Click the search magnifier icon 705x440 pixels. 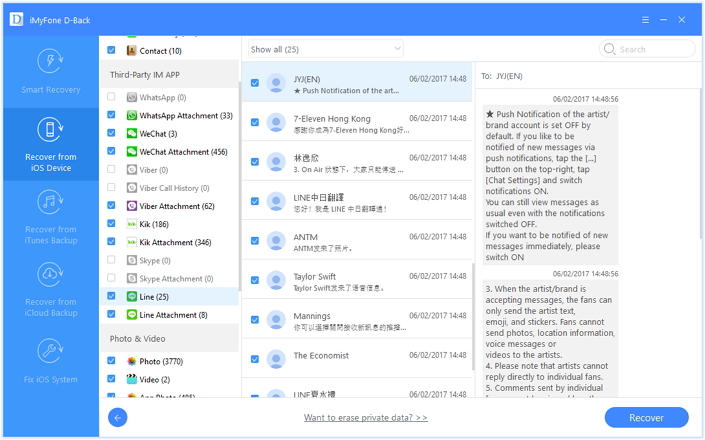pyautogui.click(x=609, y=49)
